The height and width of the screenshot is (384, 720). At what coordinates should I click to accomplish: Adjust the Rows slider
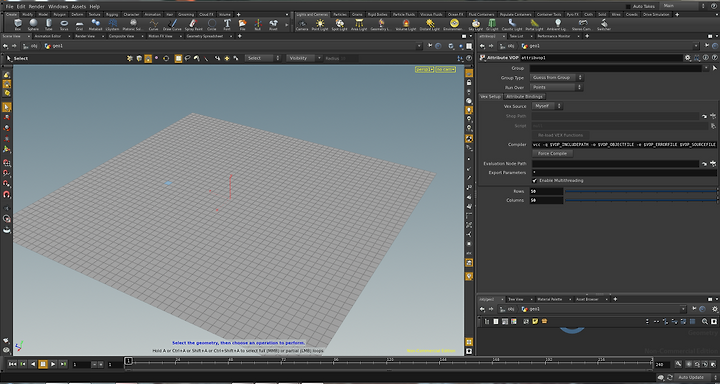tap(640, 191)
